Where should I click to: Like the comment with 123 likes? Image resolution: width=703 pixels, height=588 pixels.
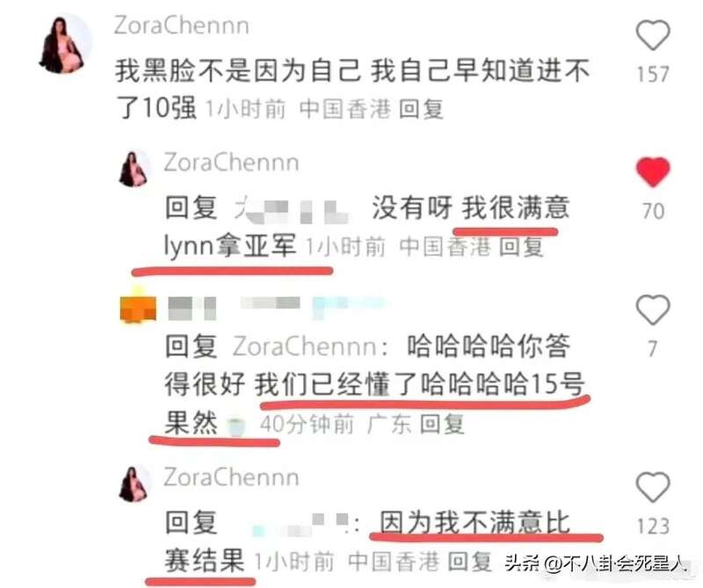pyautogui.click(x=653, y=487)
